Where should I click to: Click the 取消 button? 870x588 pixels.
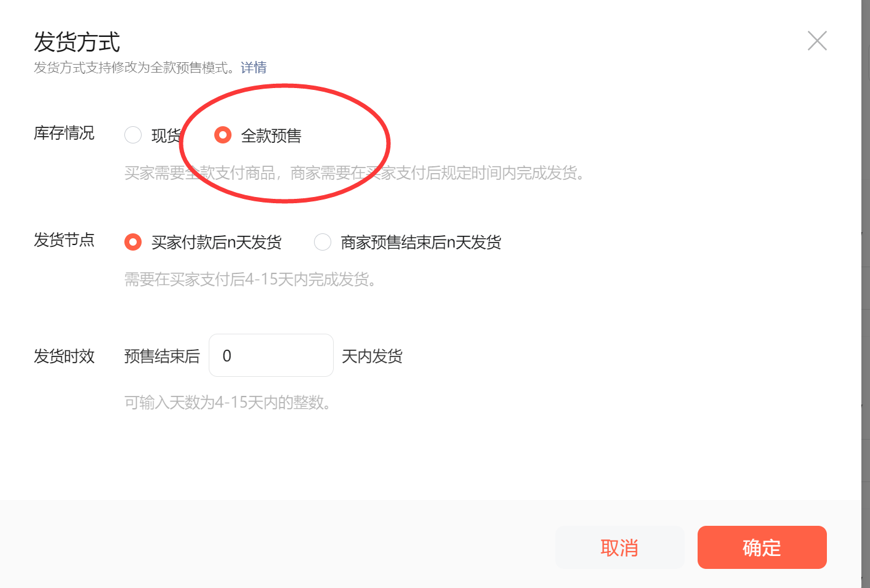(619, 547)
